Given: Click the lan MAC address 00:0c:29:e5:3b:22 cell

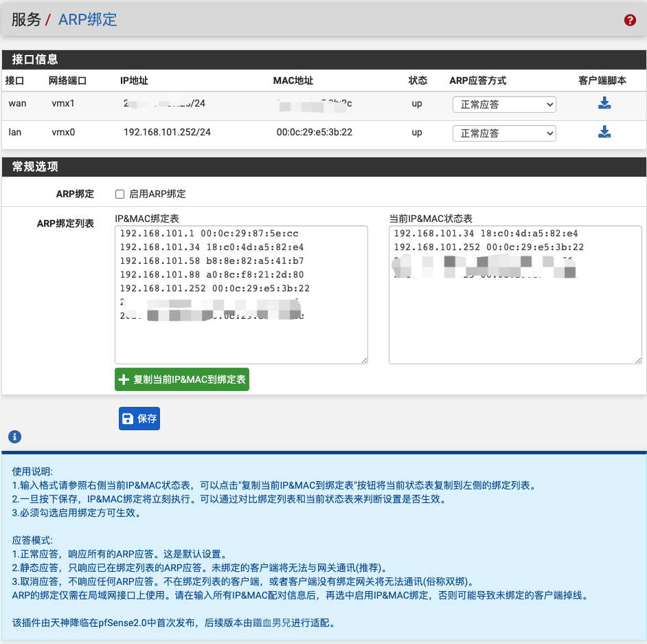Looking at the screenshot, I should pos(314,132).
